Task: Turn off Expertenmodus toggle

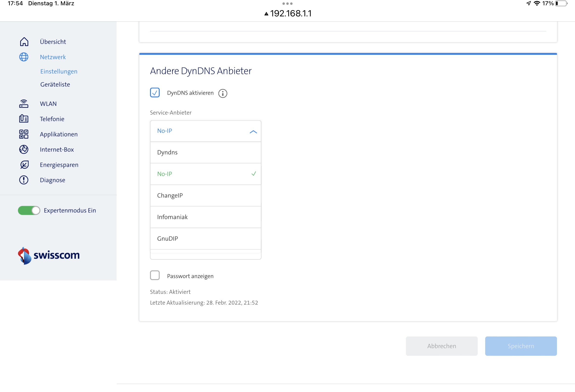Action: 29,210
